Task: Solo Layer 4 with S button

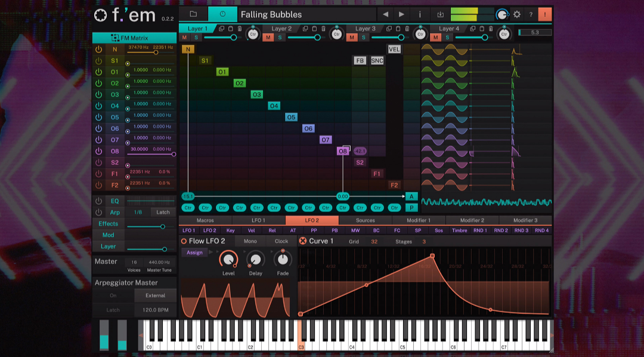Action: [448, 38]
